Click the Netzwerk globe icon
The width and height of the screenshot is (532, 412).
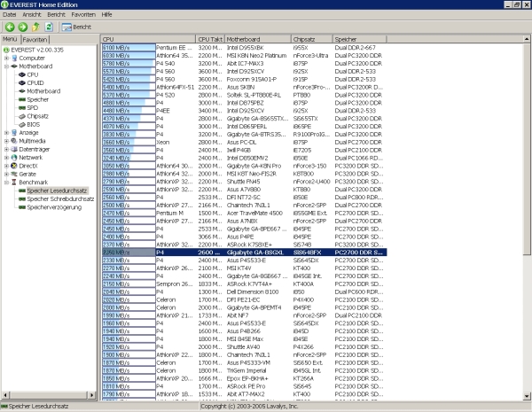coord(14,158)
